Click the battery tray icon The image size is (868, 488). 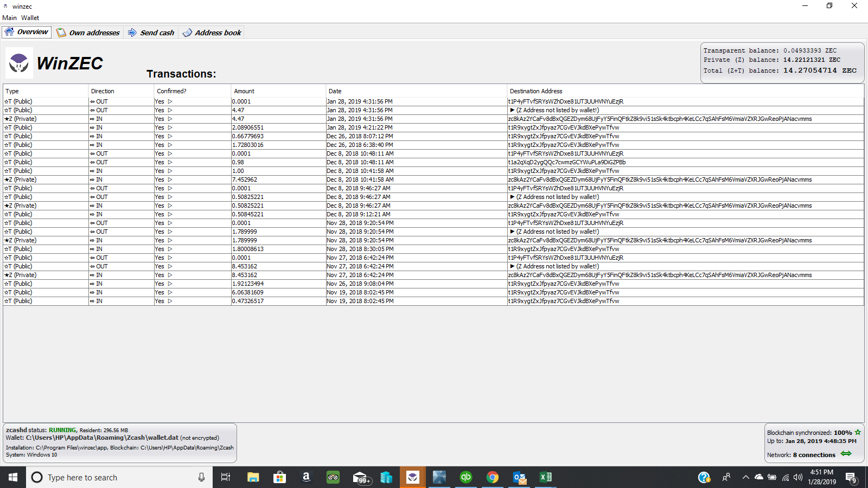click(771, 477)
